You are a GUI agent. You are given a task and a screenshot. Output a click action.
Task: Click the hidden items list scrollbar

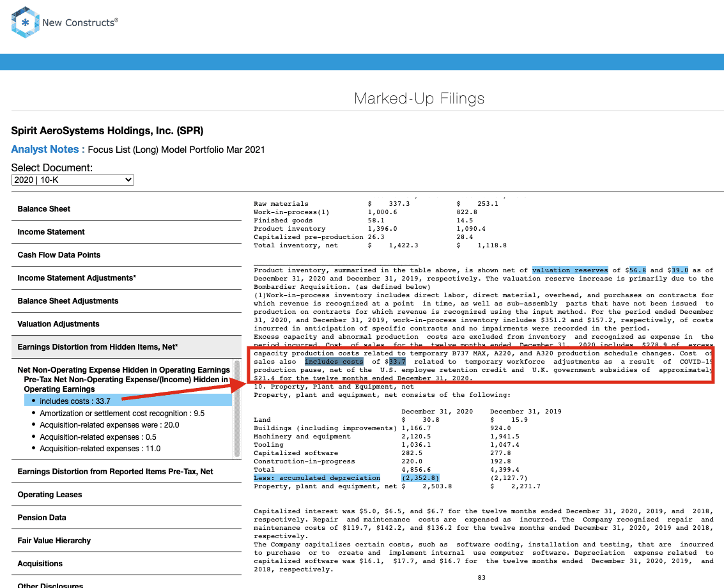(237, 409)
